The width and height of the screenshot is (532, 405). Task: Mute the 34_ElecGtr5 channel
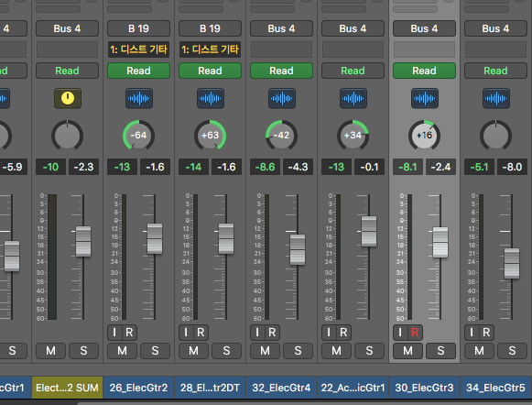coord(479,351)
